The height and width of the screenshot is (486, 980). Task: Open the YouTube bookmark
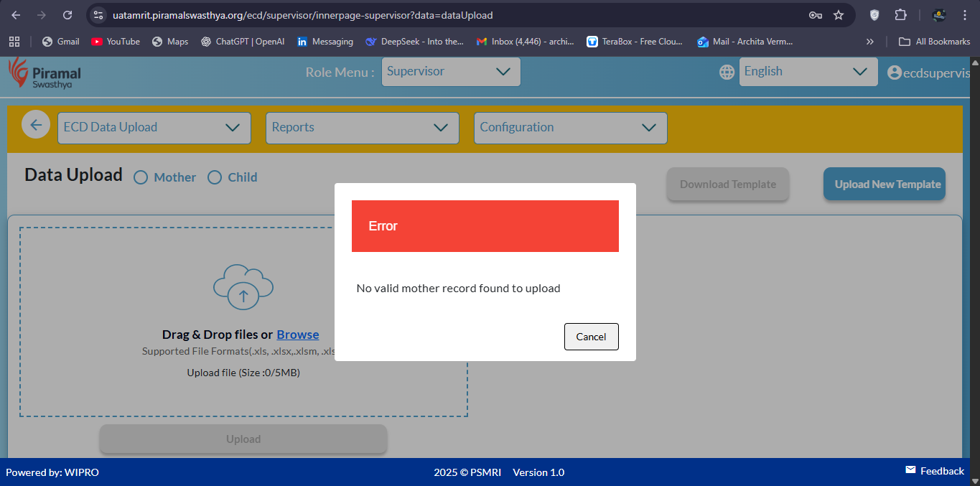point(116,42)
